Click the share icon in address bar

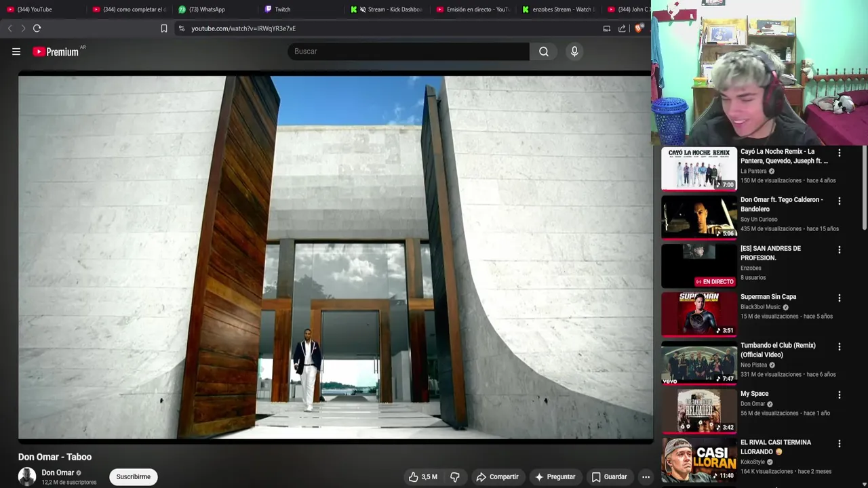coord(622,28)
